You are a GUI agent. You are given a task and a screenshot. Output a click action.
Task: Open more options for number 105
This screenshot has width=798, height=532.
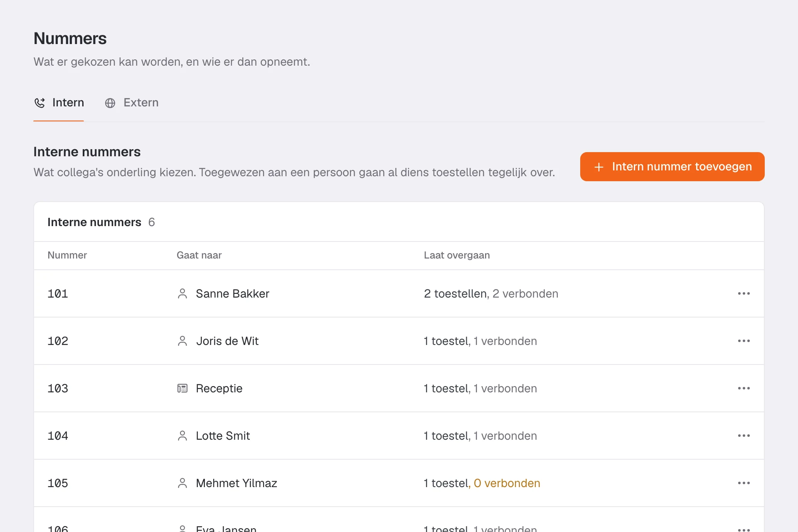pos(744,483)
